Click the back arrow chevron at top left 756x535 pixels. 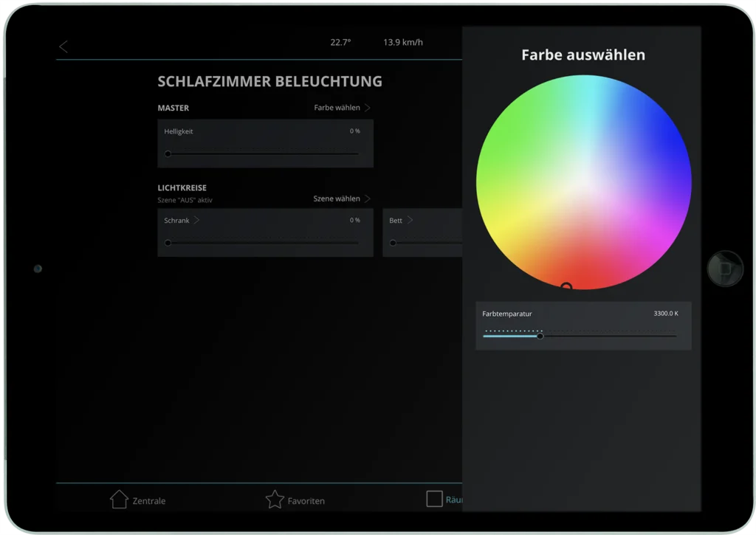point(63,46)
